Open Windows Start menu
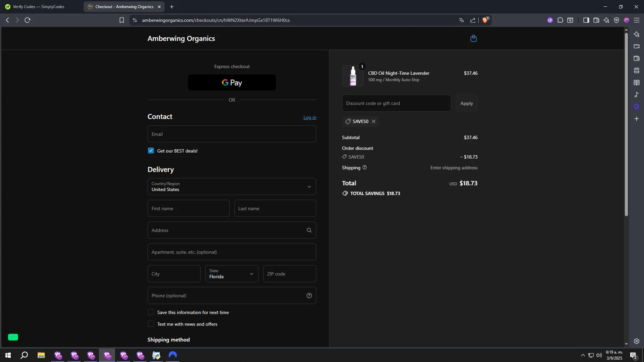This screenshot has width=644, height=362. click(8, 355)
